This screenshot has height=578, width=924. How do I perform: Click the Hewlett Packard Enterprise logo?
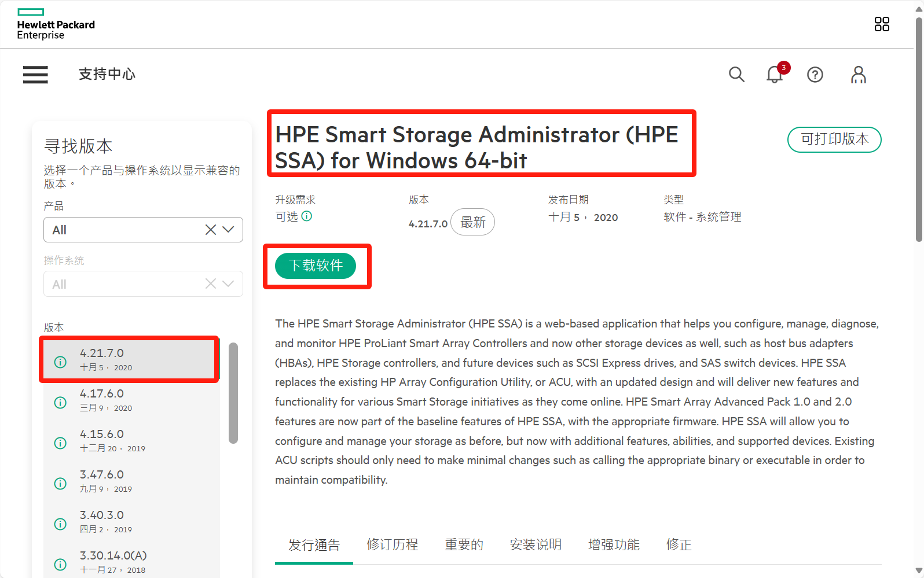coord(56,25)
